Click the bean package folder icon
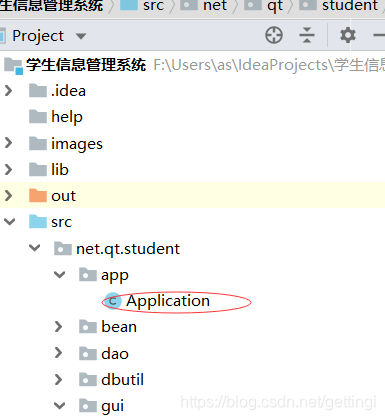 point(88,327)
